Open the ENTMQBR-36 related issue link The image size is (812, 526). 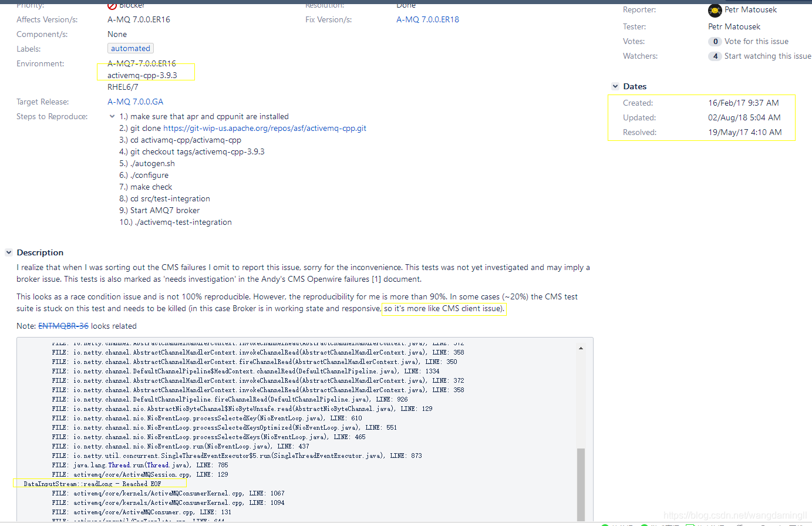63,326
